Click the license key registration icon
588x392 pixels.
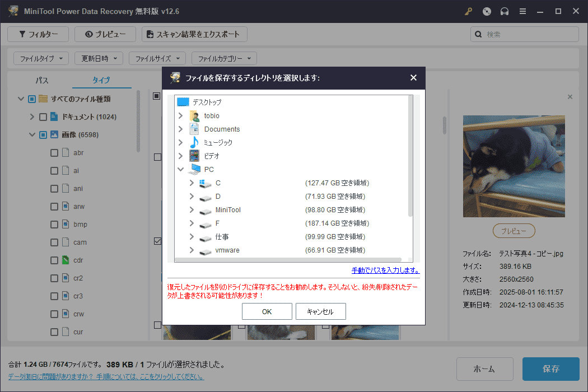point(468,11)
